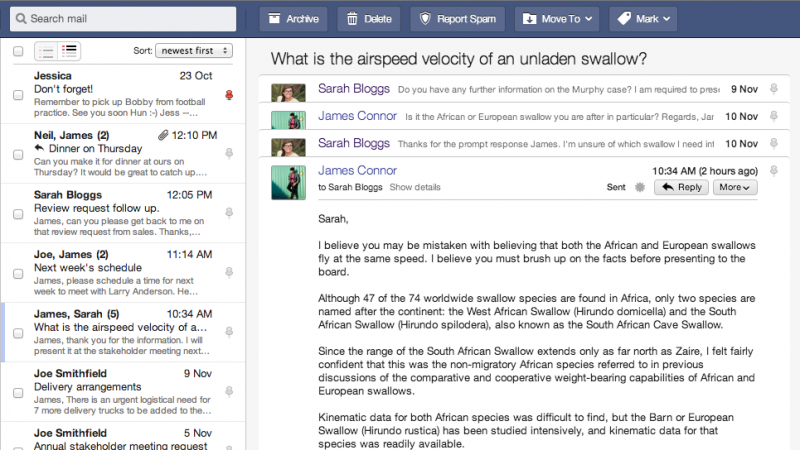Reply to James Connor's message
Image resolution: width=800 pixels, height=450 pixels.
[x=681, y=187]
